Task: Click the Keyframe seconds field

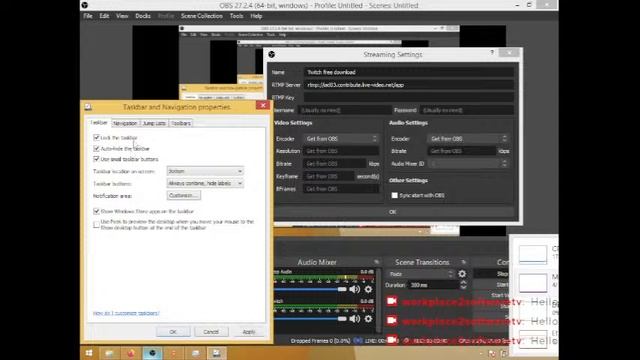Action: pos(329,176)
